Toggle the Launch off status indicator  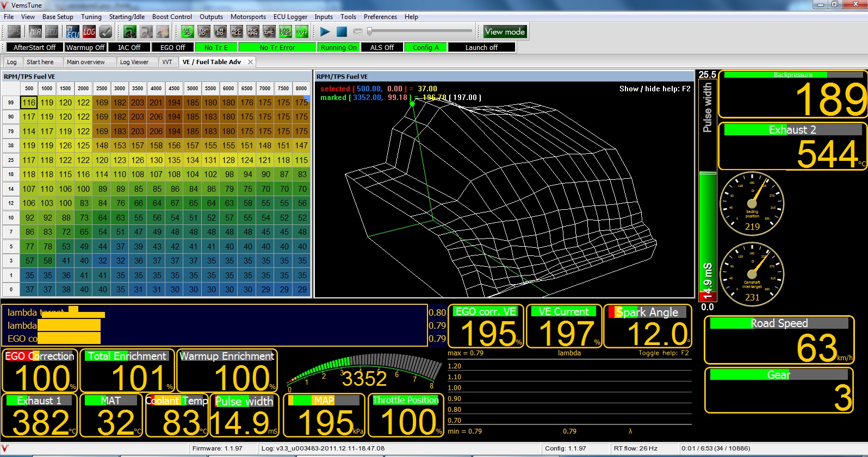tap(481, 48)
